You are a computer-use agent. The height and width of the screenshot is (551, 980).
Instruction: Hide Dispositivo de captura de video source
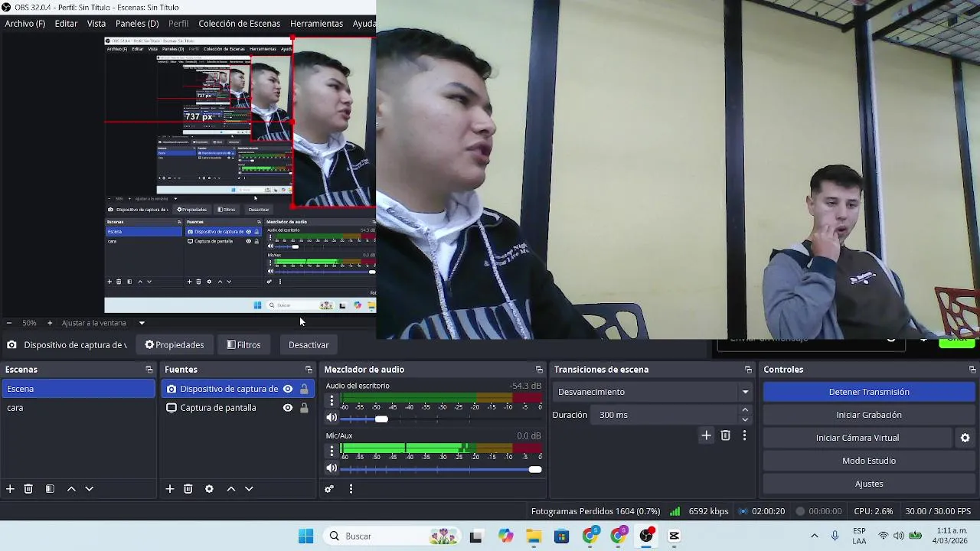(288, 389)
